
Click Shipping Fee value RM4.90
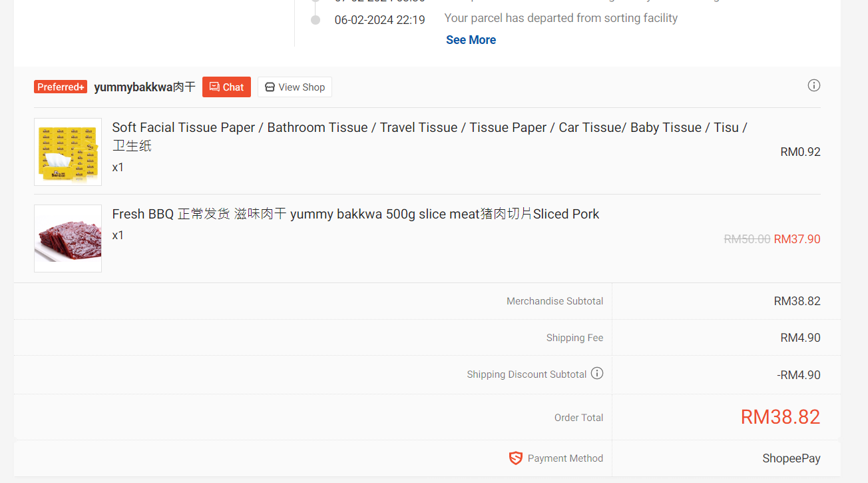click(800, 338)
